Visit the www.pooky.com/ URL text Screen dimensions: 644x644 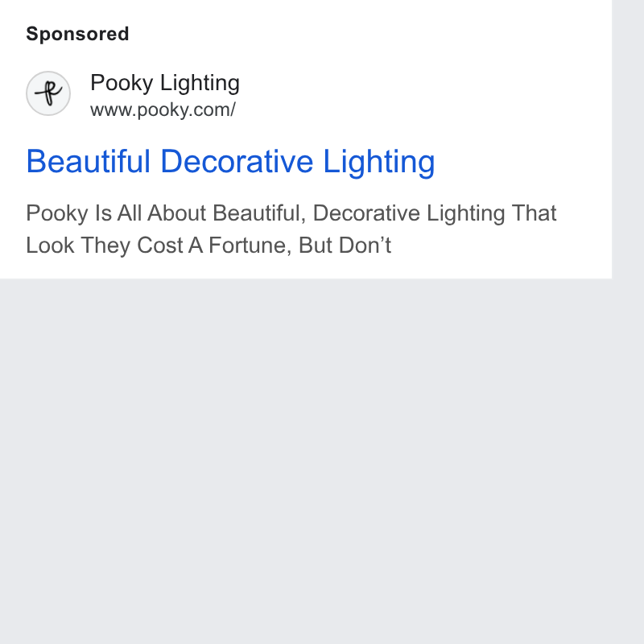click(163, 109)
